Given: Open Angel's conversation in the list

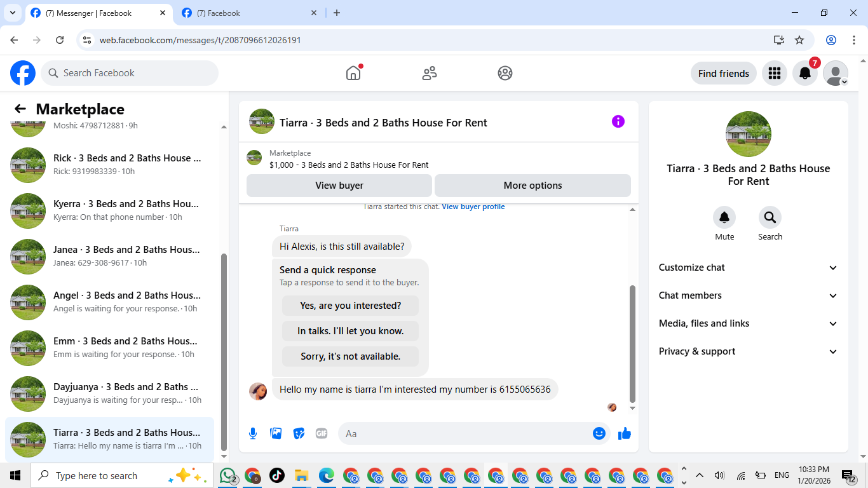Looking at the screenshot, I should pyautogui.click(x=109, y=302).
